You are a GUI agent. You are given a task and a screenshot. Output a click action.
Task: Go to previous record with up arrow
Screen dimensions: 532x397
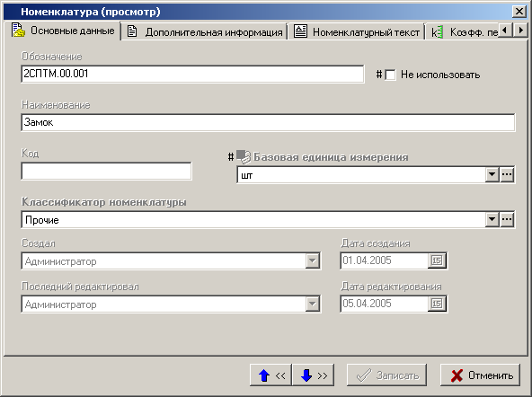point(270,375)
